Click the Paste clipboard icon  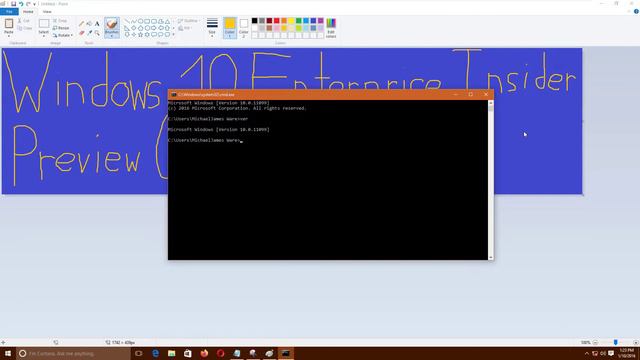[x=9, y=24]
